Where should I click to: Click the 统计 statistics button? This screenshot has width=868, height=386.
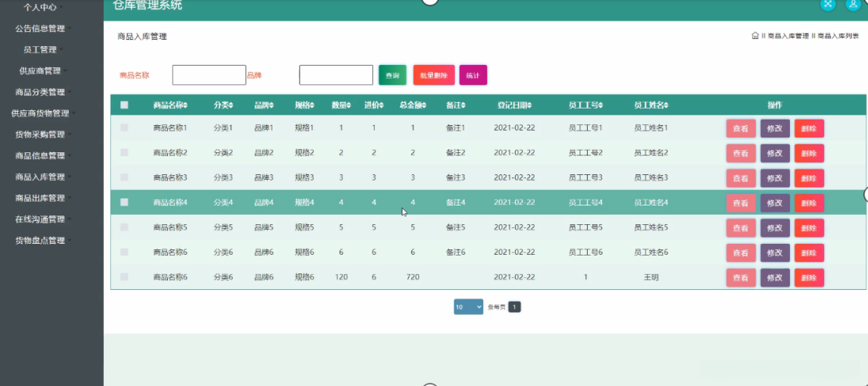pyautogui.click(x=473, y=75)
